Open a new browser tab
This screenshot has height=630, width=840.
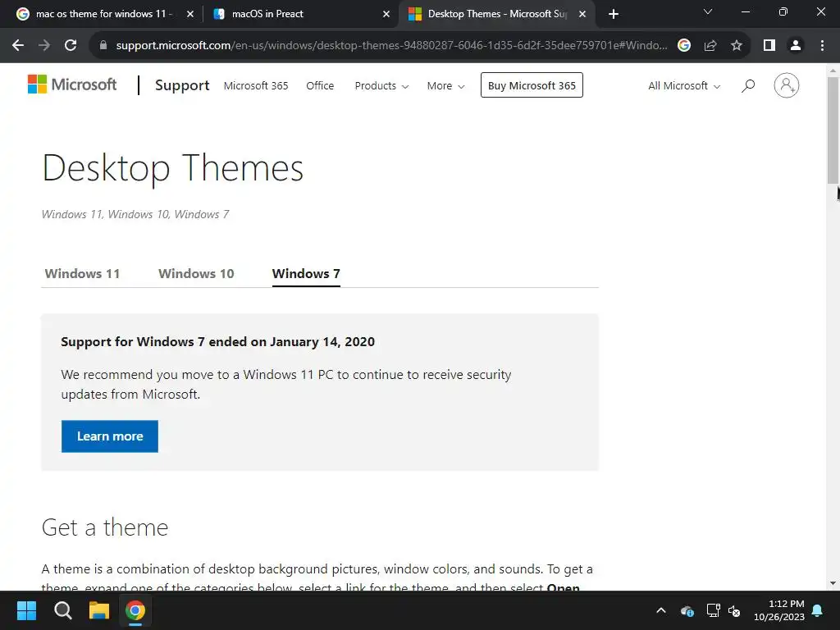(x=614, y=14)
